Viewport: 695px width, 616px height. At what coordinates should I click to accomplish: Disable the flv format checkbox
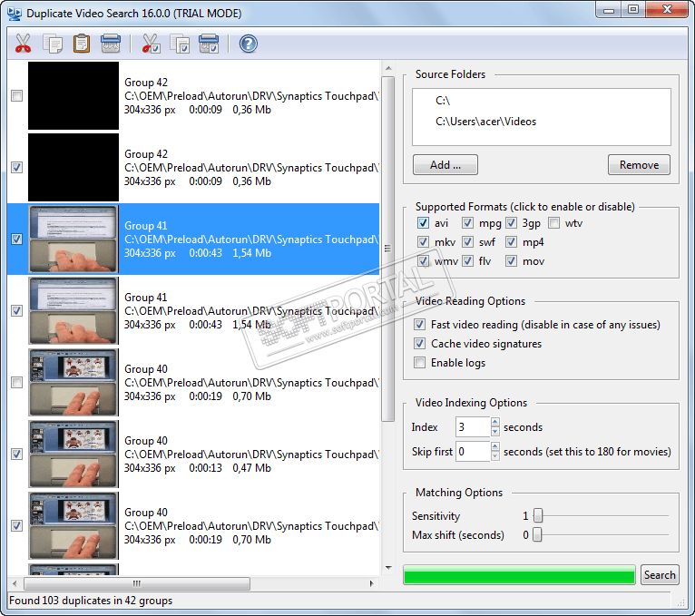(x=467, y=261)
